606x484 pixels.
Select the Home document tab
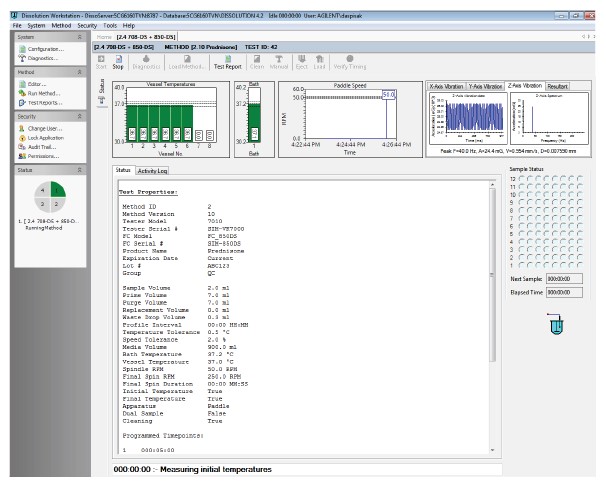[104, 37]
